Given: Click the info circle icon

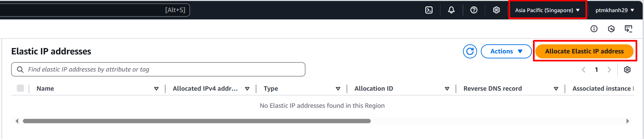Looking at the screenshot, I should pyautogui.click(x=594, y=29).
